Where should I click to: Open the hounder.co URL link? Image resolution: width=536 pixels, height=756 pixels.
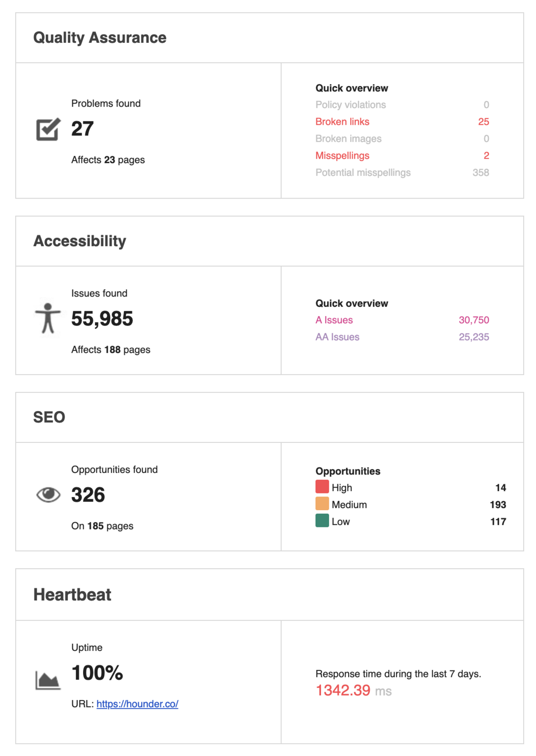pyautogui.click(x=137, y=704)
